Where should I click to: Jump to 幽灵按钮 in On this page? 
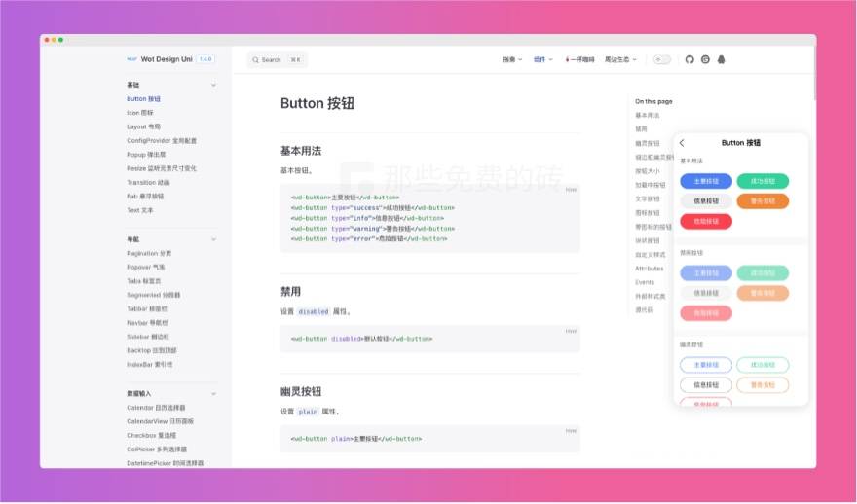coord(647,143)
